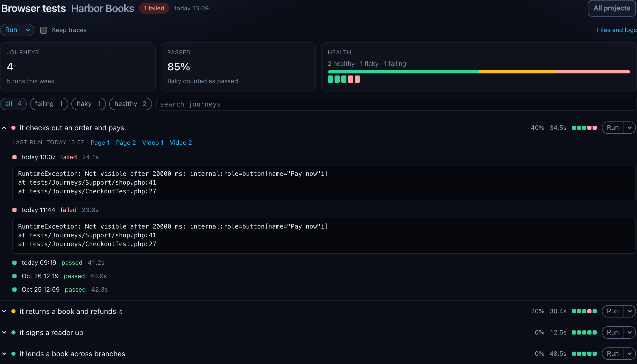Click the 20% failure rate value
Screen dimensions: 637x364
[537, 311]
